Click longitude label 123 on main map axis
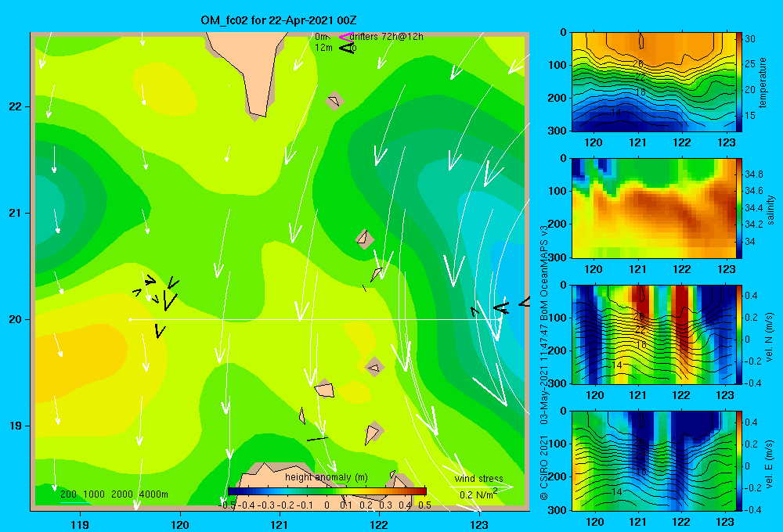The image size is (783, 532). pos(479,525)
